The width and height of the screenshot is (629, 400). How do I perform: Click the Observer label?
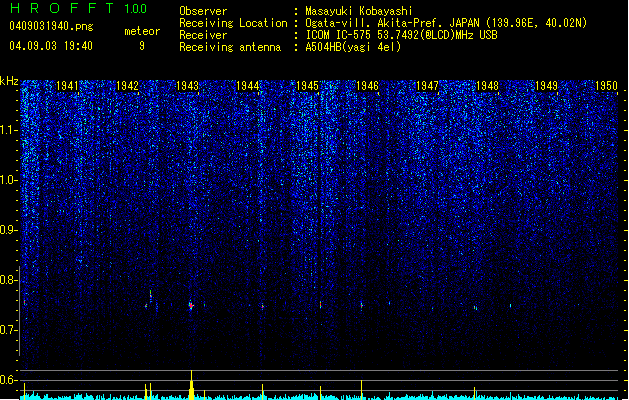coord(203,11)
